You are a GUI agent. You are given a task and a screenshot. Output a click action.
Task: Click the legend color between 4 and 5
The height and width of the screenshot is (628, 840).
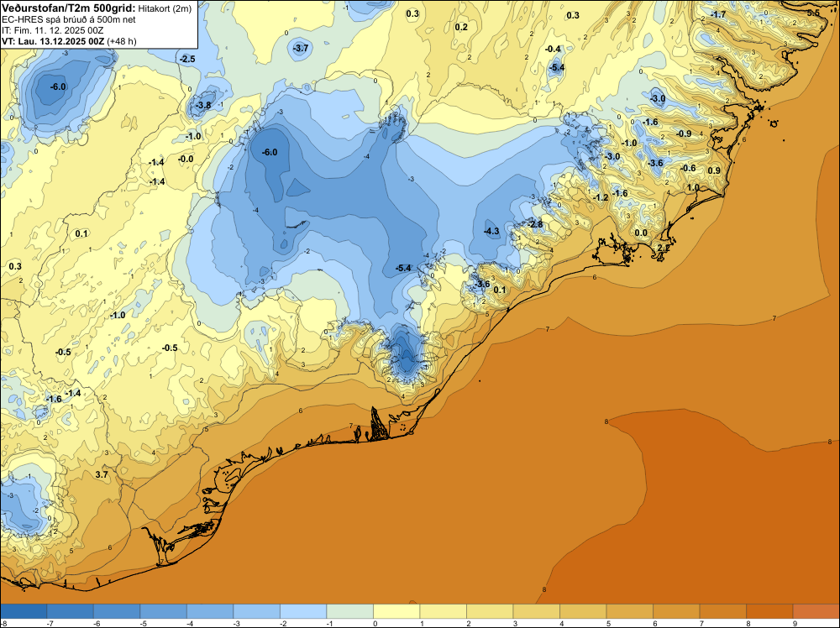coord(583,611)
